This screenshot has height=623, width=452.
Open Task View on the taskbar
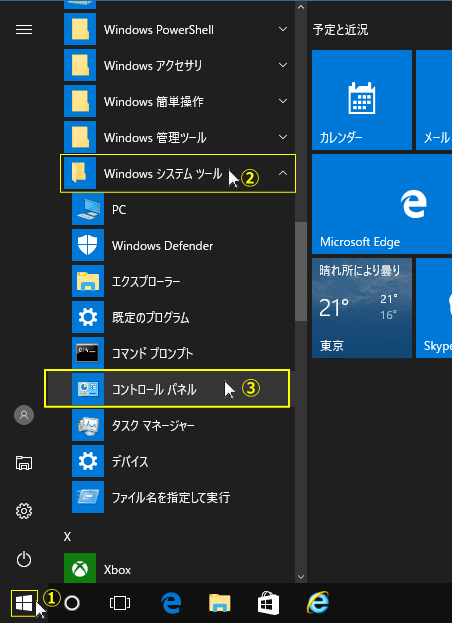(120, 603)
